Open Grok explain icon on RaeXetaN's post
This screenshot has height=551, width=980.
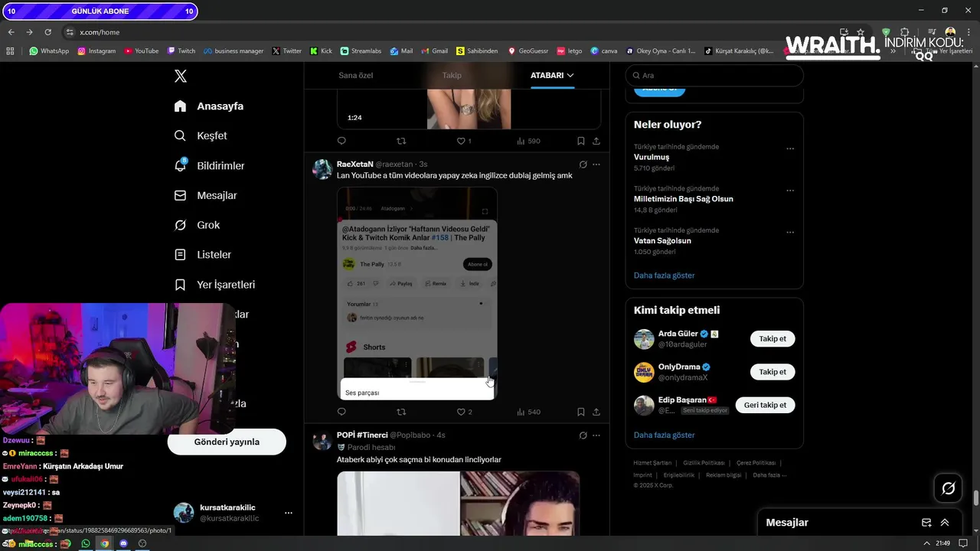tap(583, 165)
